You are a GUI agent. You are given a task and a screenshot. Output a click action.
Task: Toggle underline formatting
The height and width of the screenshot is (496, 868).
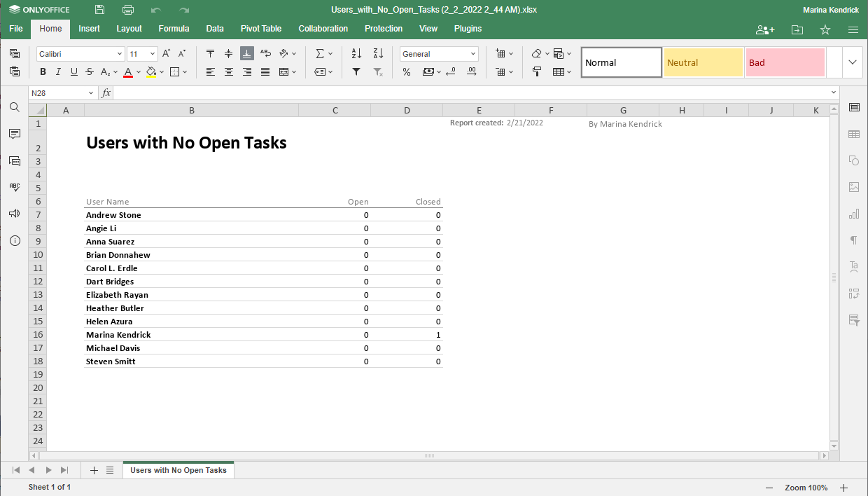pyautogui.click(x=73, y=71)
